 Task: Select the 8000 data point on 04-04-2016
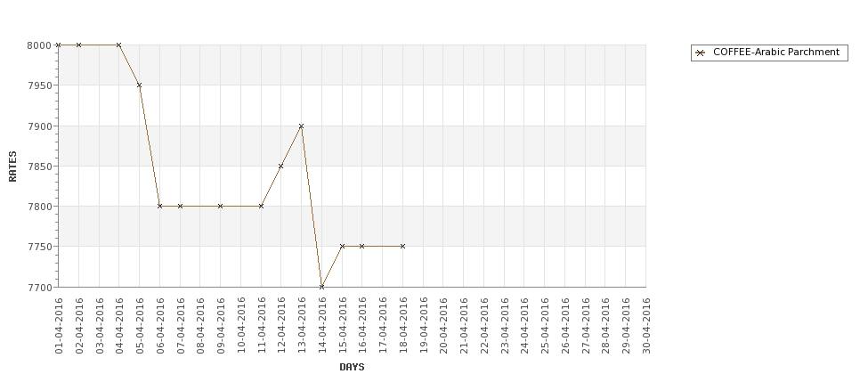tap(118, 45)
